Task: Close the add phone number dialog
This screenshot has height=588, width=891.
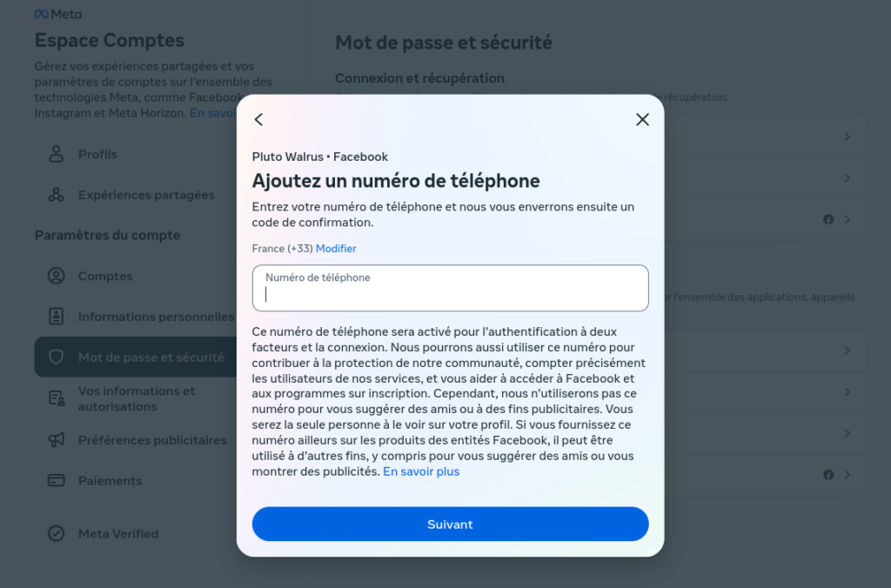Action: click(x=642, y=119)
